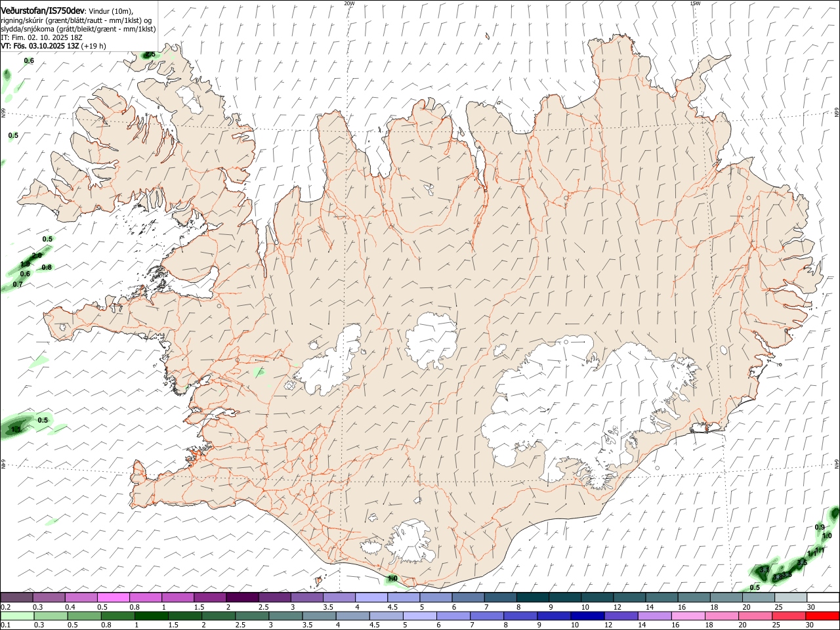Pick the mauve swatch starting at 0.2
Viewport: 840px width, 630px height.
pyautogui.click(x=17, y=598)
